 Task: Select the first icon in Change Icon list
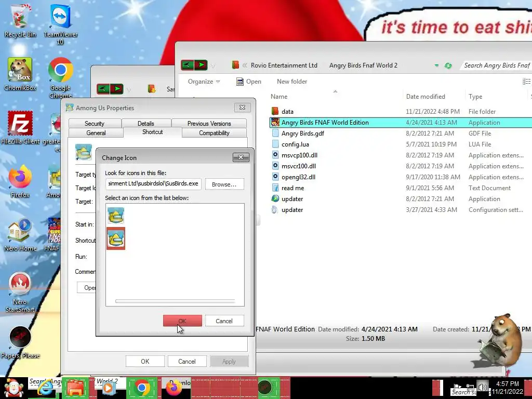click(116, 216)
